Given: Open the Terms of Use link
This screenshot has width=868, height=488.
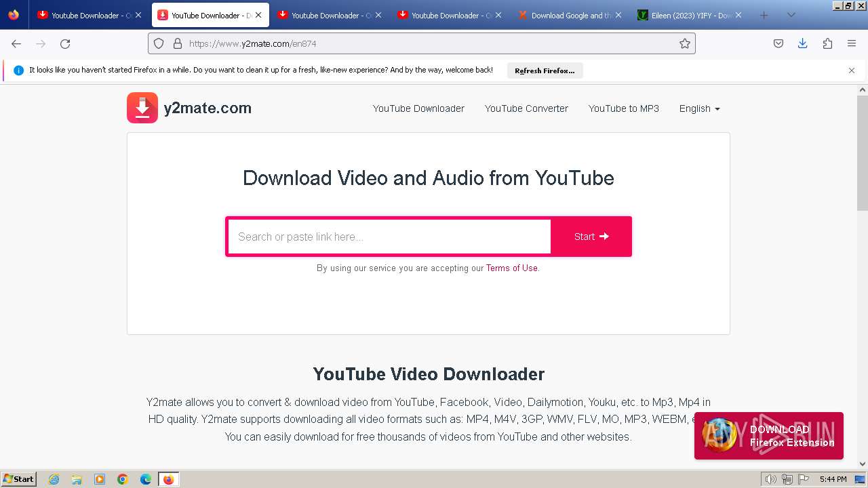Looking at the screenshot, I should pos(512,268).
